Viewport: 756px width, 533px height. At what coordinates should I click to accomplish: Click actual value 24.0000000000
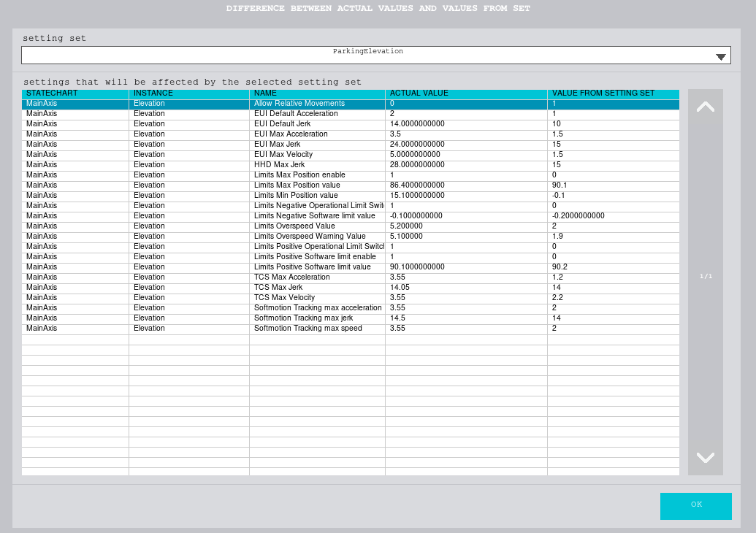(417, 144)
